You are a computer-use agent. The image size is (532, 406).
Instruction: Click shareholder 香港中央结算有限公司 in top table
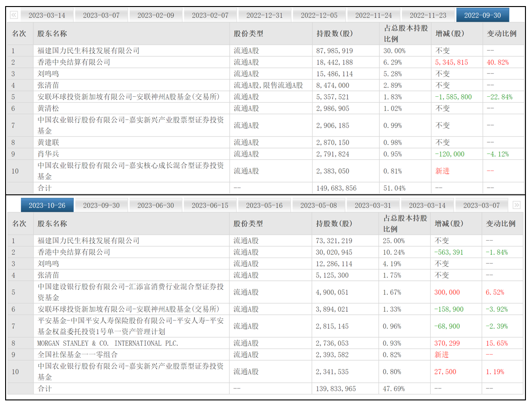tap(74, 62)
